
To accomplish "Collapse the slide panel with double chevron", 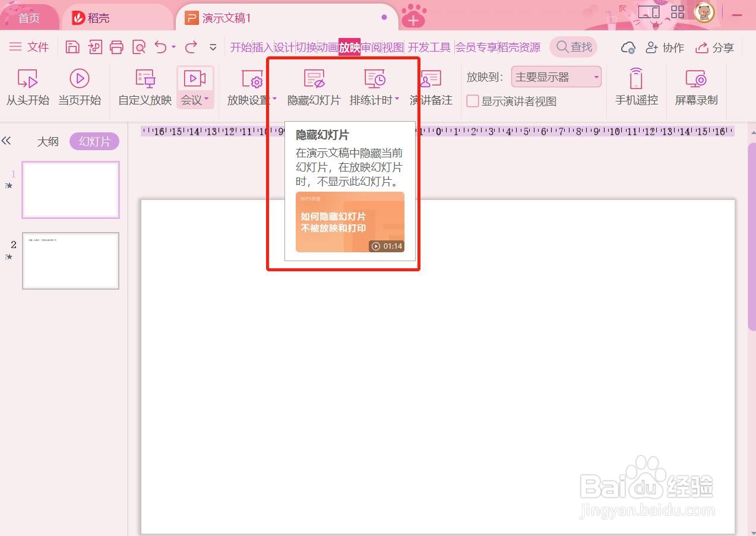I will click(7, 141).
